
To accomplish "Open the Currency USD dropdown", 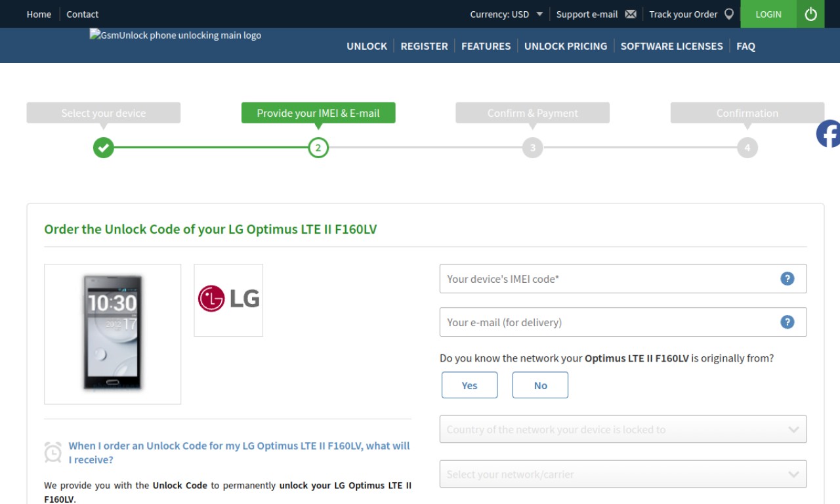I will (x=506, y=14).
